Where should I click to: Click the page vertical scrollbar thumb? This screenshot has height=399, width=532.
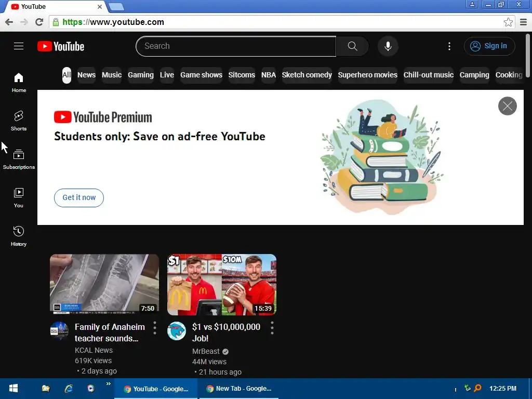pos(528,55)
